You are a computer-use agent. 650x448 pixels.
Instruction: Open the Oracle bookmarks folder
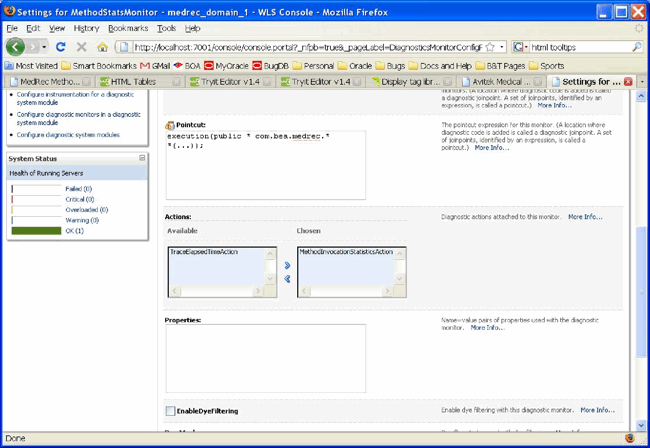point(355,65)
